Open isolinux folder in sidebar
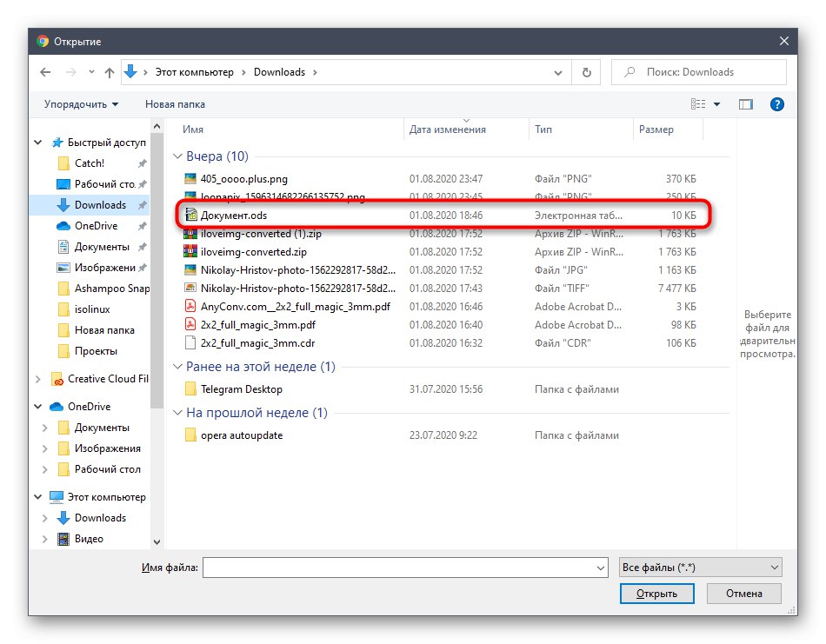Screen dimensions: 826x644 pyautogui.click(x=83, y=309)
